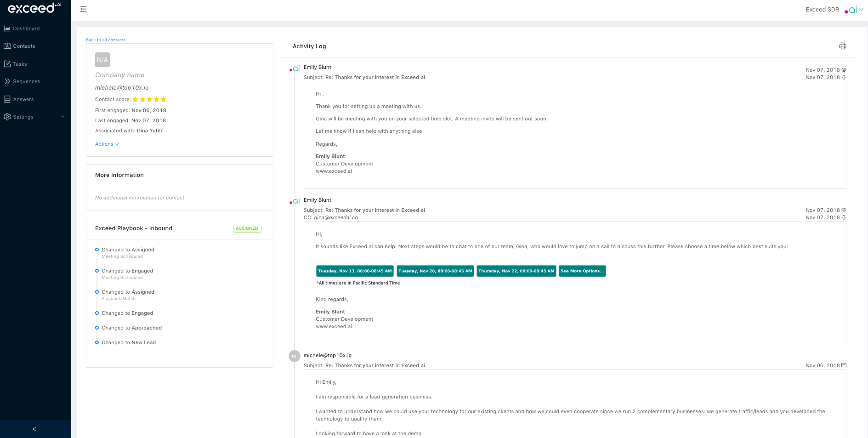
Task: Select the 'Changed to Approached' timeline entry
Action: [132, 328]
